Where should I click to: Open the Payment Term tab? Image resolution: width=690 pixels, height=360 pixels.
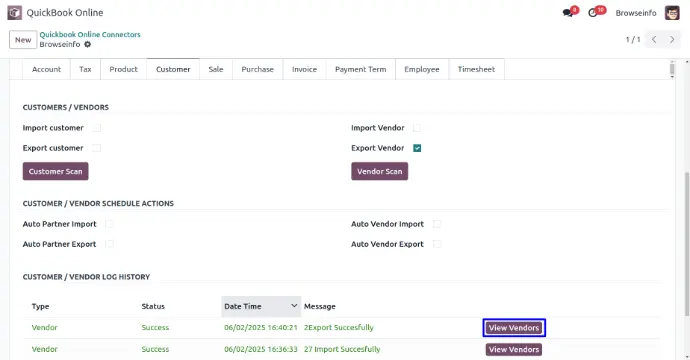[x=360, y=69]
